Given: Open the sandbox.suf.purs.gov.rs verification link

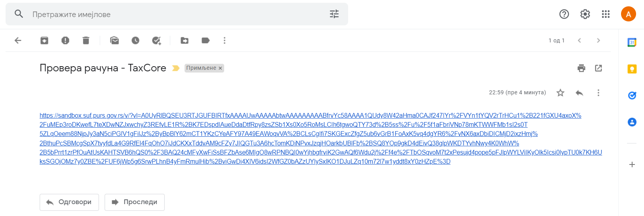Looking at the screenshot, I should [x=321, y=138].
